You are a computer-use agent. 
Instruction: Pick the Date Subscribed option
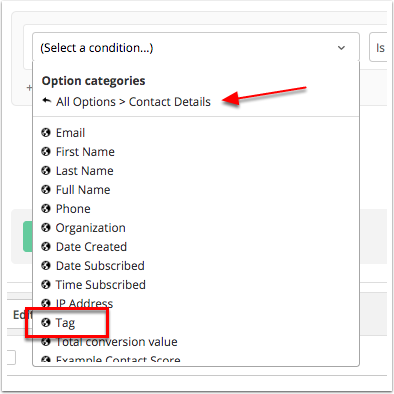click(x=100, y=266)
